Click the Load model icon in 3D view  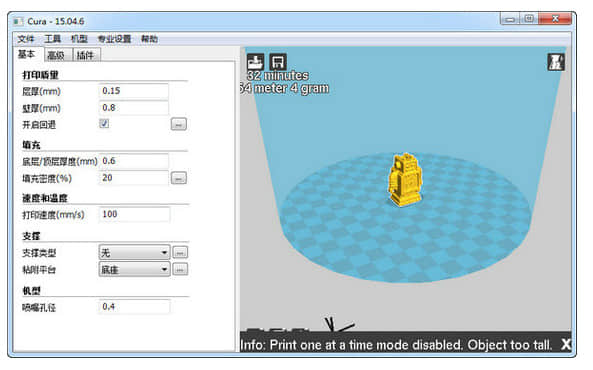pyautogui.click(x=255, y=62)
